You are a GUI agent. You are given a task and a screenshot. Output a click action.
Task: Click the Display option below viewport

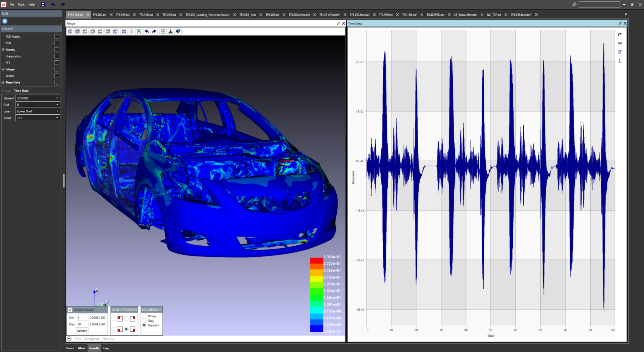coord(108,339)
